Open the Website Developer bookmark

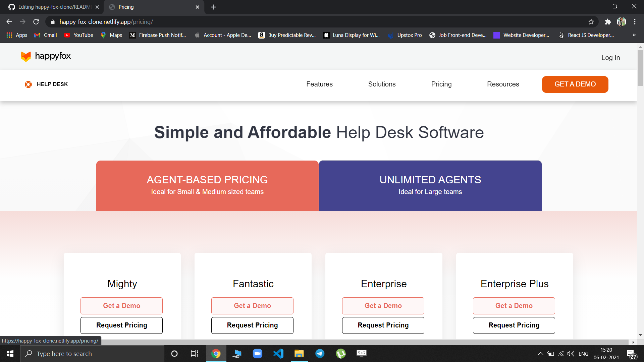coord(522,35)
